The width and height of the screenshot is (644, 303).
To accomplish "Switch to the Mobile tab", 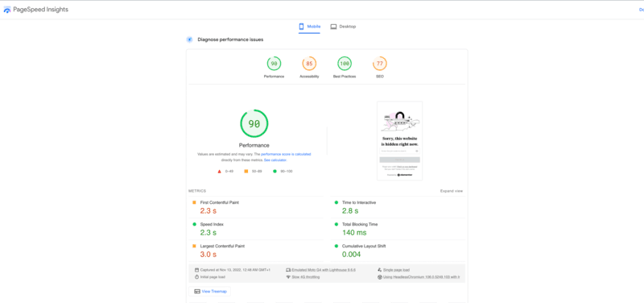I will [309, 27].
